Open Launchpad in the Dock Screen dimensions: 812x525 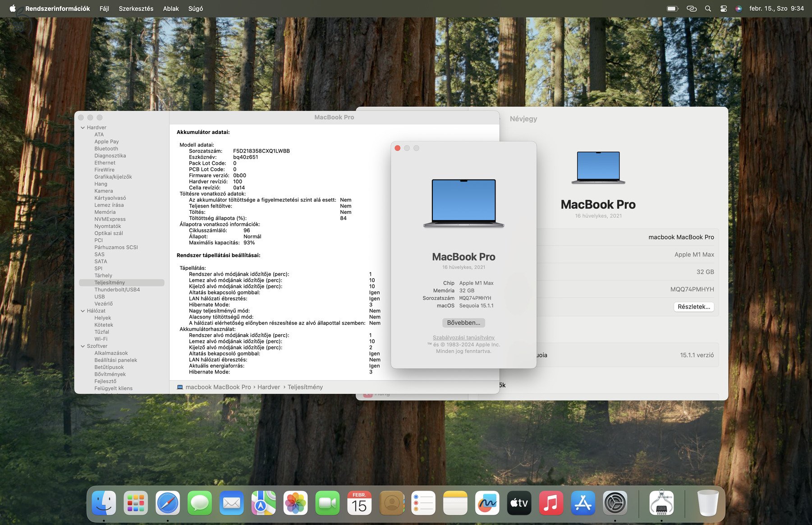pos(136,503)
